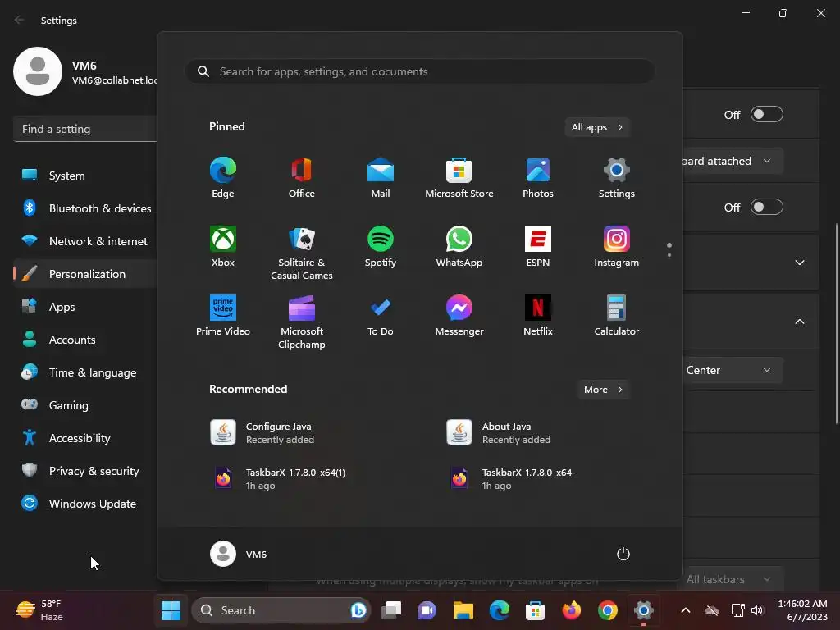Open Microsoft Store pinned app
The width and height of the screenshot is (840, 630).
click(x=459, y=178)
